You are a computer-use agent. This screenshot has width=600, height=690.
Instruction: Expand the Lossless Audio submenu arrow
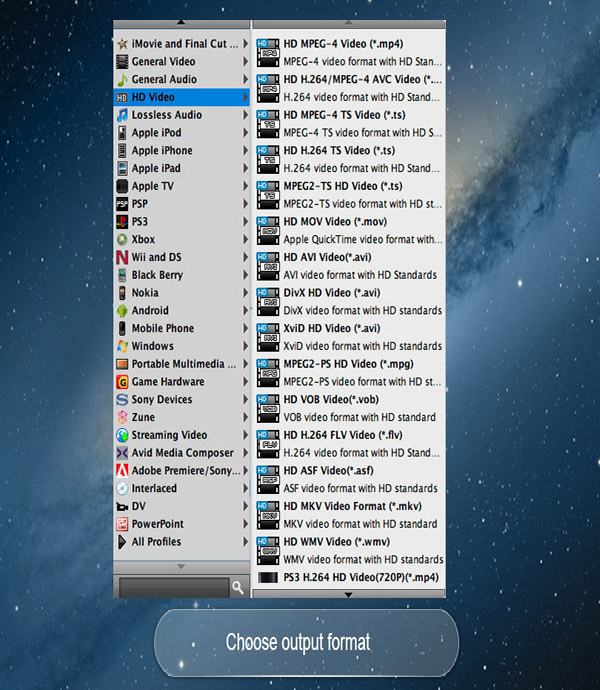pos(246,115)
